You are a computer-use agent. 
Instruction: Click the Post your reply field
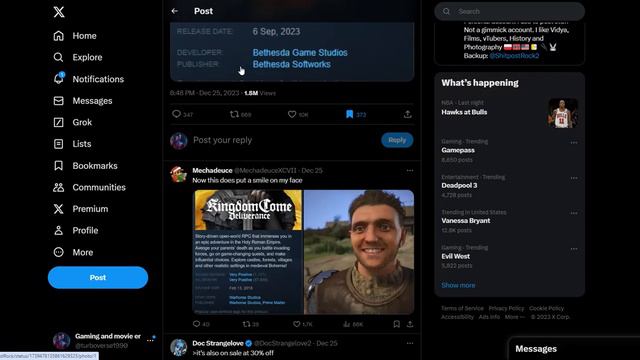click(285, 140)
